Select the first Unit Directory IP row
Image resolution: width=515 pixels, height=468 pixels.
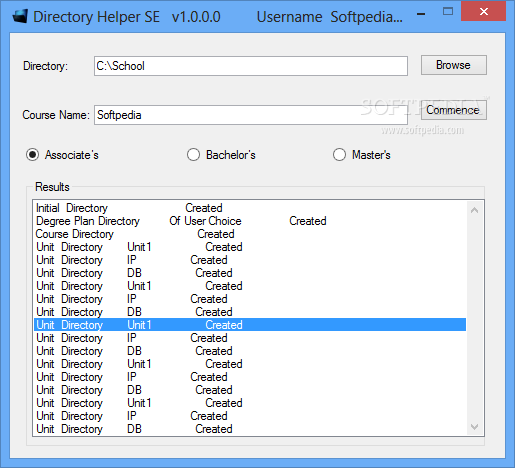coord(250,260)
